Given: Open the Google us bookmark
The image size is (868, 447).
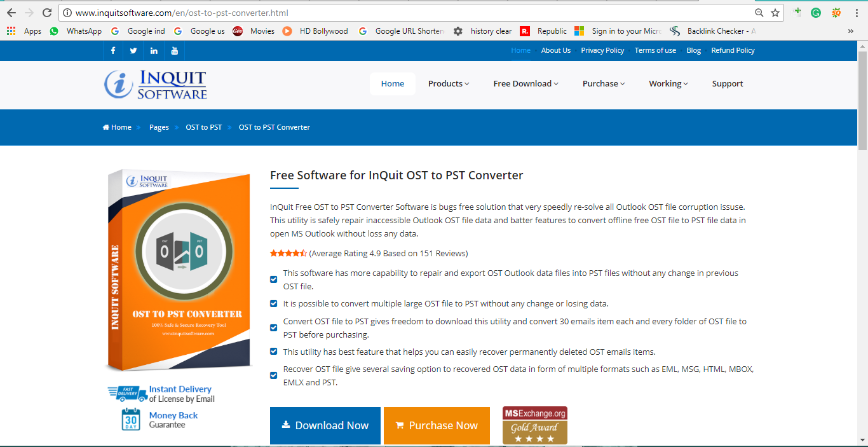Looking at the screenshot, I should point(200,31).
